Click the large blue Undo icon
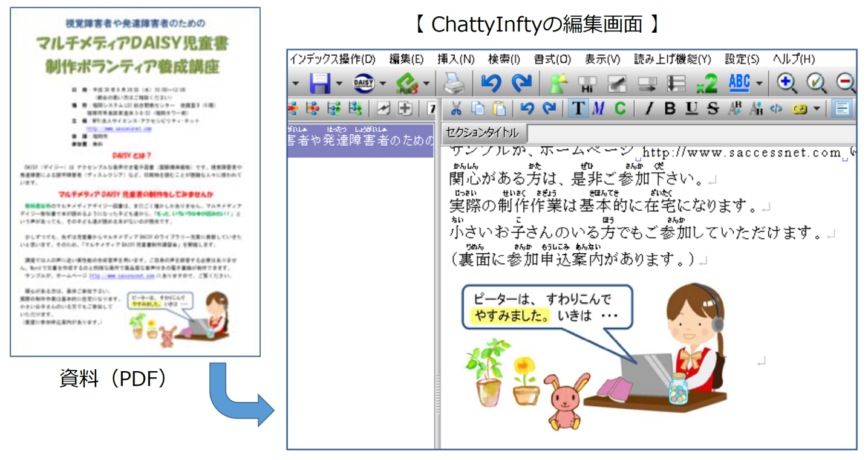868x460 pixels. click(491, 83)
